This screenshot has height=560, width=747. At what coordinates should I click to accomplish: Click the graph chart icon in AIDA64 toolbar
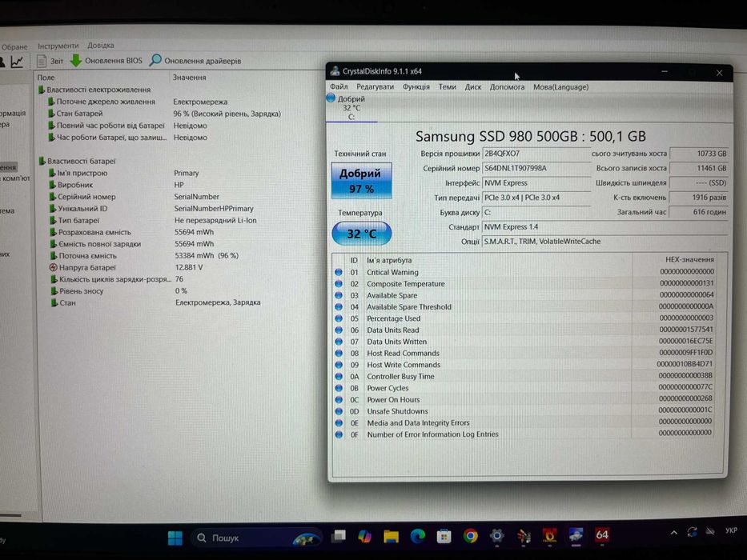[x=17, y=62]
